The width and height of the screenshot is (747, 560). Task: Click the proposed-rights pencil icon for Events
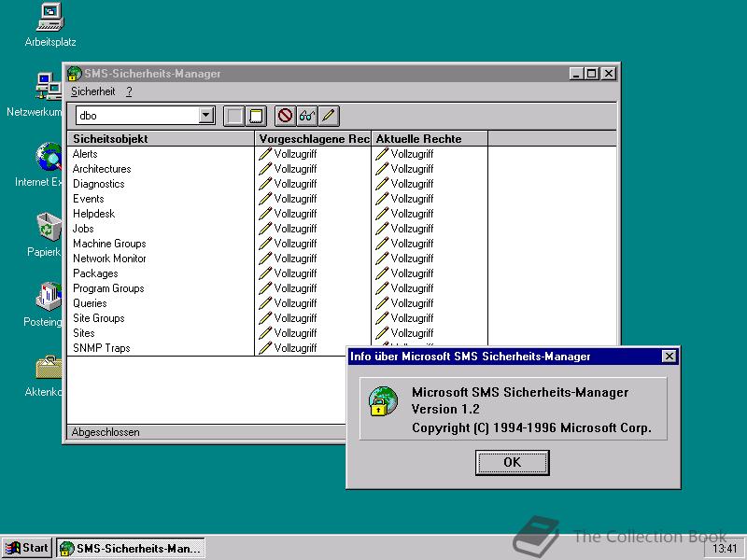265,199
